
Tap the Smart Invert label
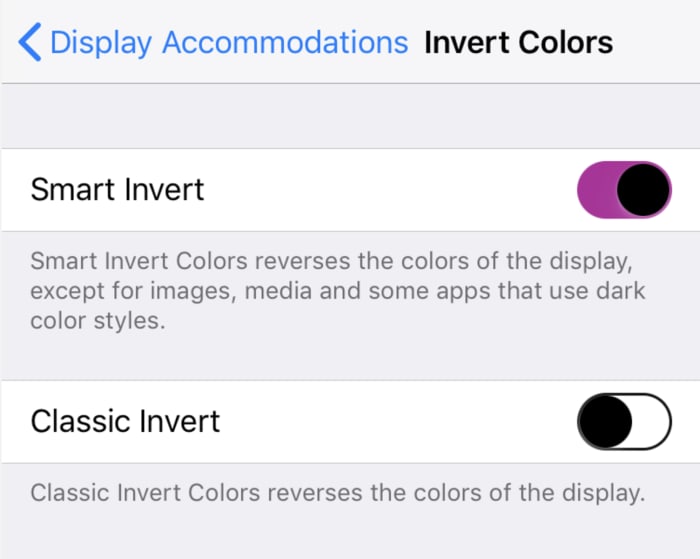[117, 189]
